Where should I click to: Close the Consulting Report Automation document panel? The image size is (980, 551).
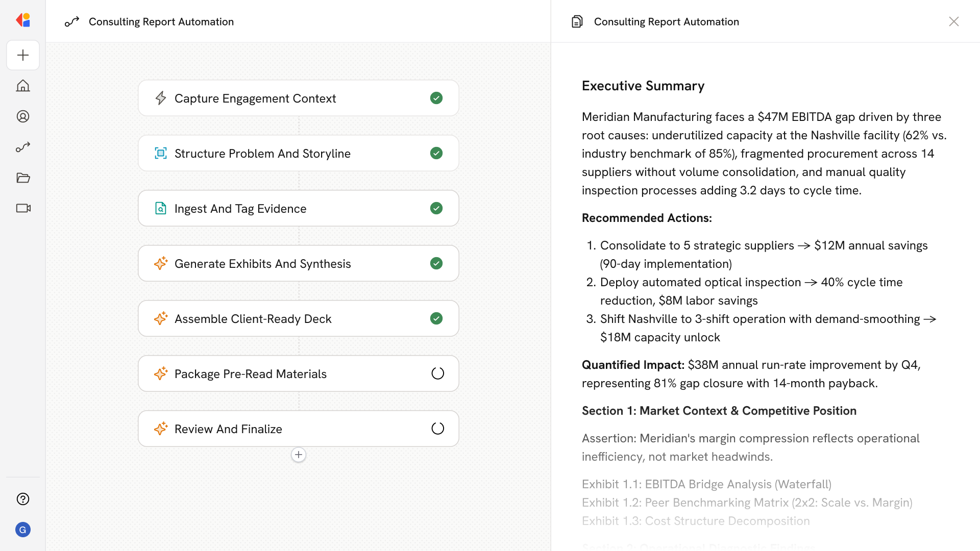953,21
